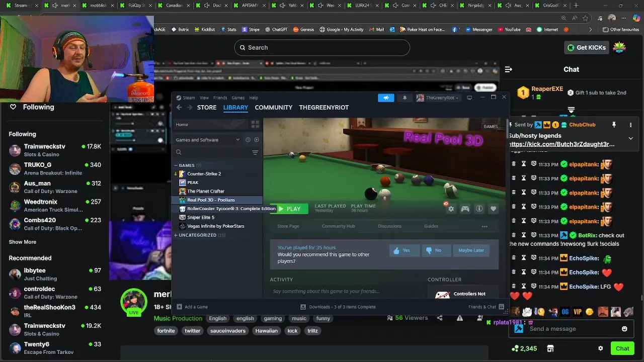The width and height of the screenshot is (644, 362).
Task: Report stream warning triangle icon
Action: coord(460,318)
